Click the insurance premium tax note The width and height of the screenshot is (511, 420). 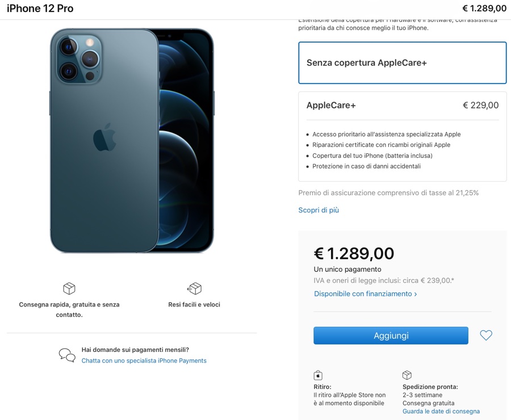coord(388,193)
